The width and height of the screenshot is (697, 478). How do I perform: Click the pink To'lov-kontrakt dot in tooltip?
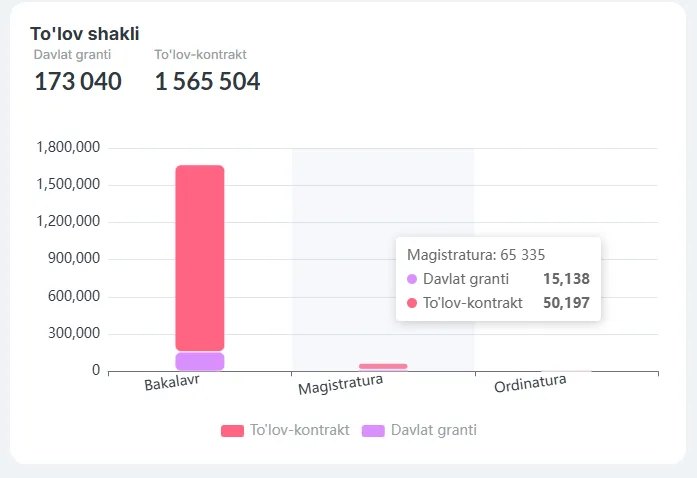pyautogui.click(x=412, y=303)
